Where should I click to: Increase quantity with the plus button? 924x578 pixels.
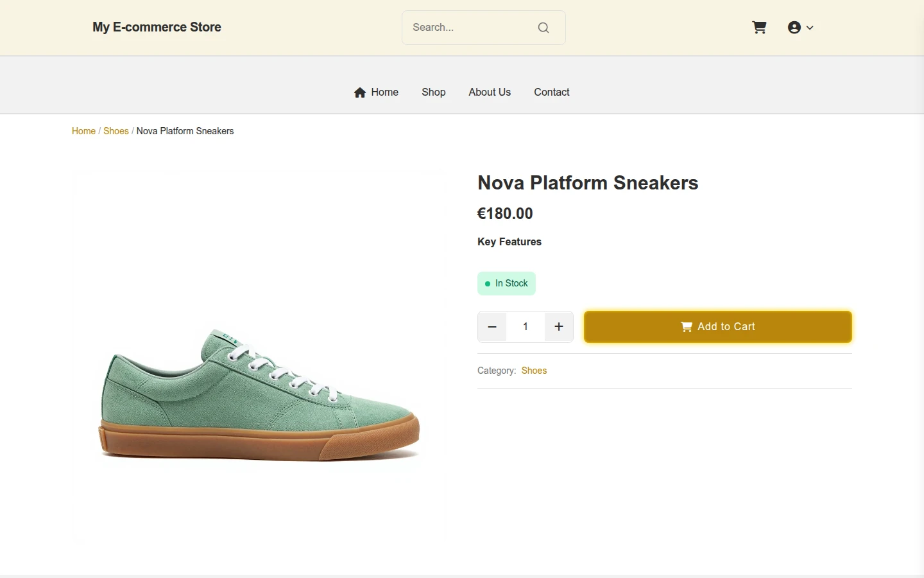[x=559, y=327]
